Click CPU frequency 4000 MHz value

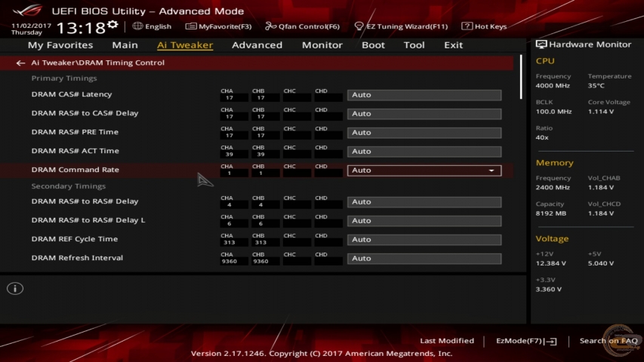coord(553,86)
